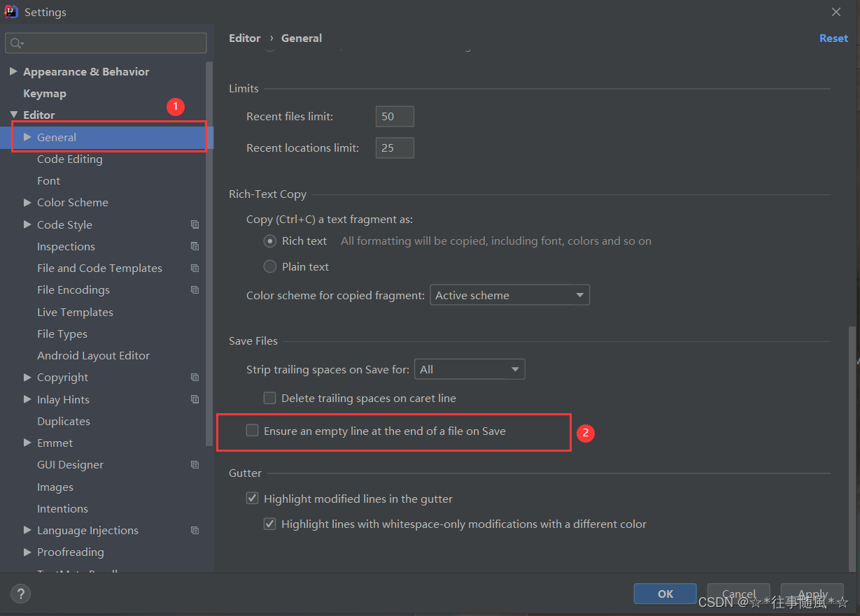Select Duplicates in the settings tree

coord(64,421)
